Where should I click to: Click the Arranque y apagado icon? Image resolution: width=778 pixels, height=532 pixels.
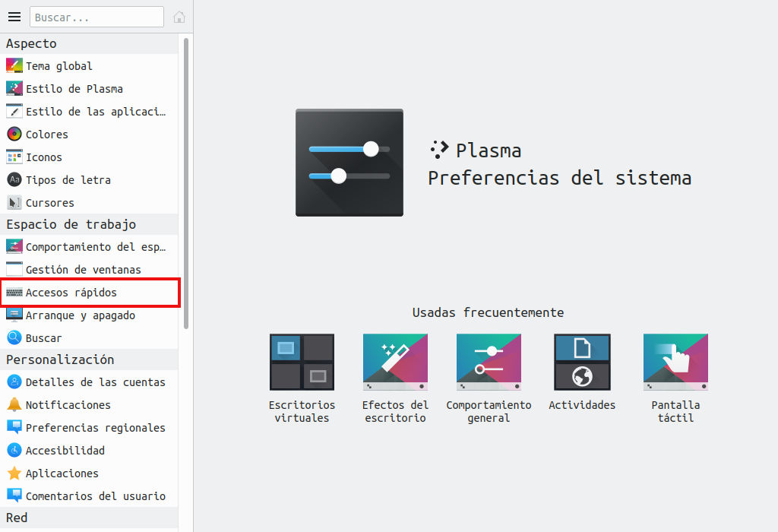click(x=14, y=315)
